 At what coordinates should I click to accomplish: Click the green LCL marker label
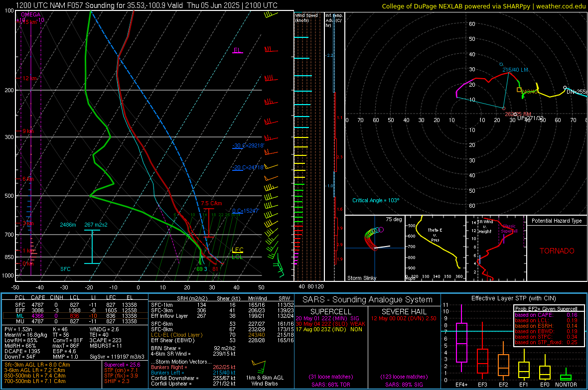pyautogui.click(x=237, y=257)
